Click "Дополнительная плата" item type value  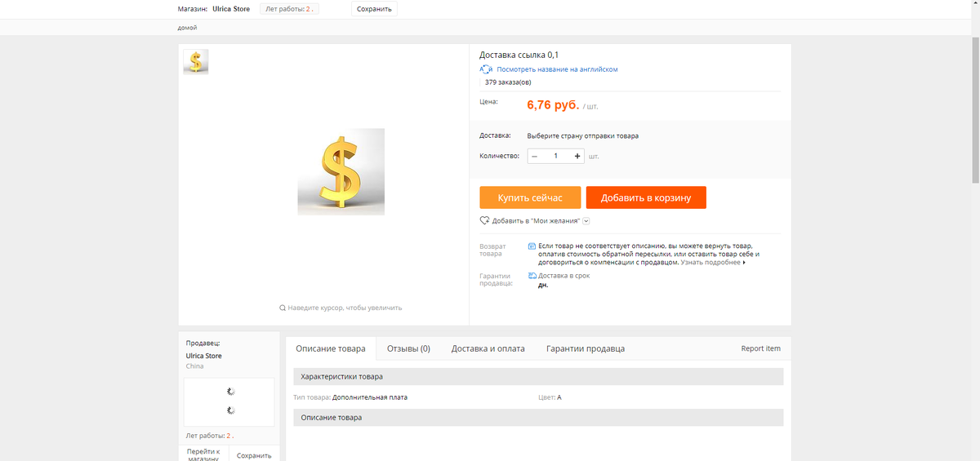tap(370, 397)
